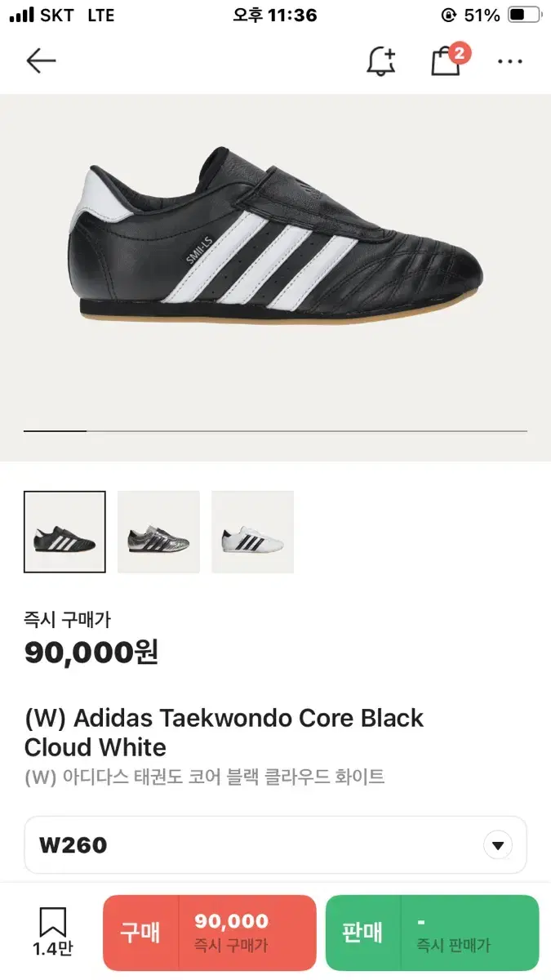This screenshot has width=551, height=980.
Task: Select the white shoe thumbnail
Action: 252,532
